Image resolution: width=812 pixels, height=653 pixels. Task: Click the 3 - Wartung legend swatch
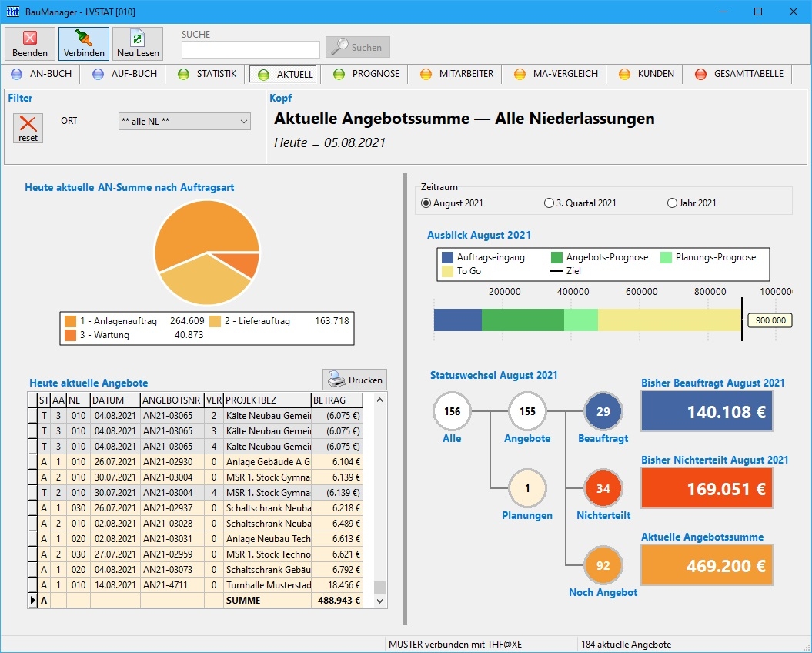point(71,335)
